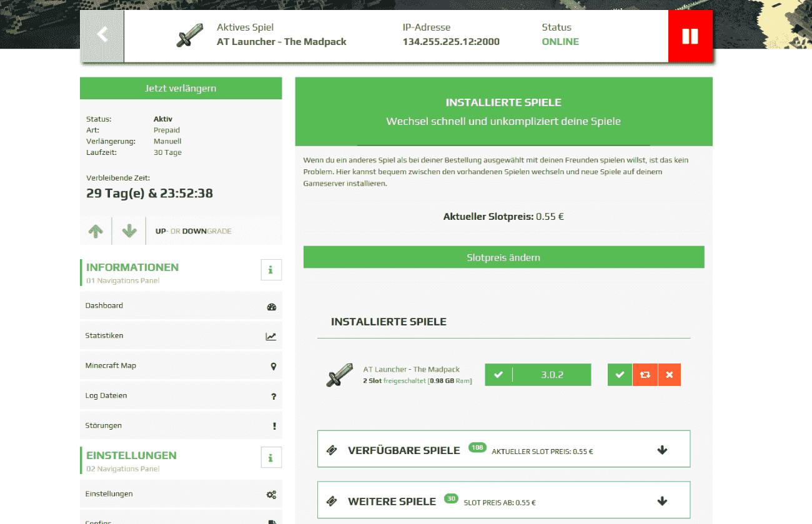Open the Einstellungen panel info icon
Image resolution: width=812 pixels, height=524 pixels.
point(271,458)
